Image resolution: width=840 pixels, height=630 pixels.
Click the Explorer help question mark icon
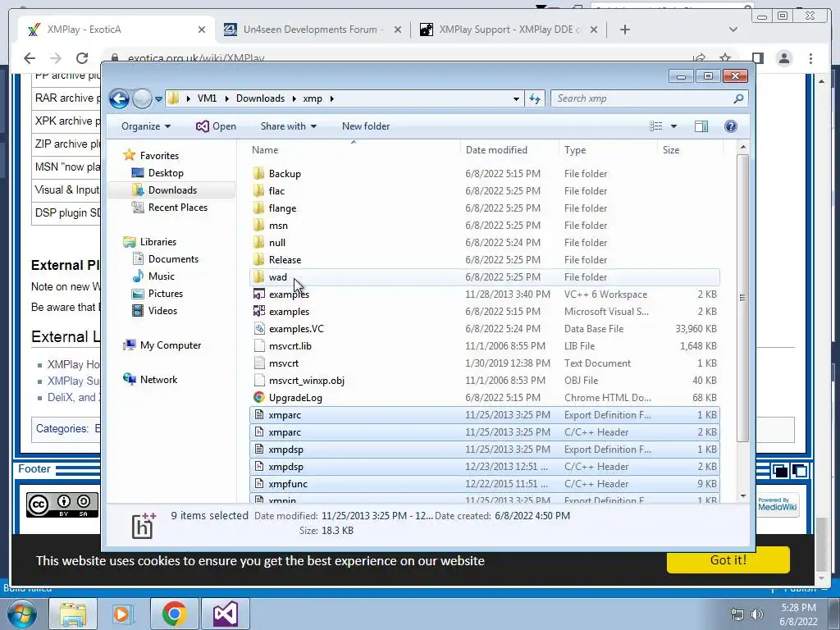tap(731, 126)
